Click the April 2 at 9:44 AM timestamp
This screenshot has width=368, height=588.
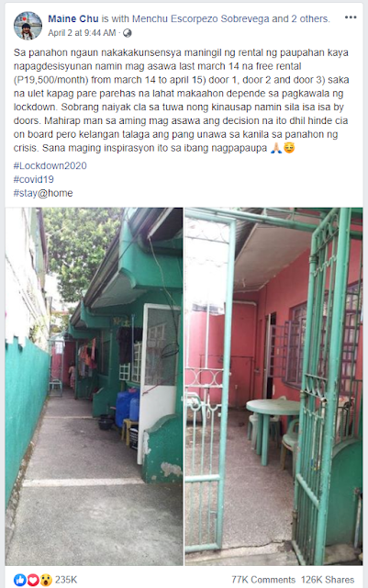[82, 33]
